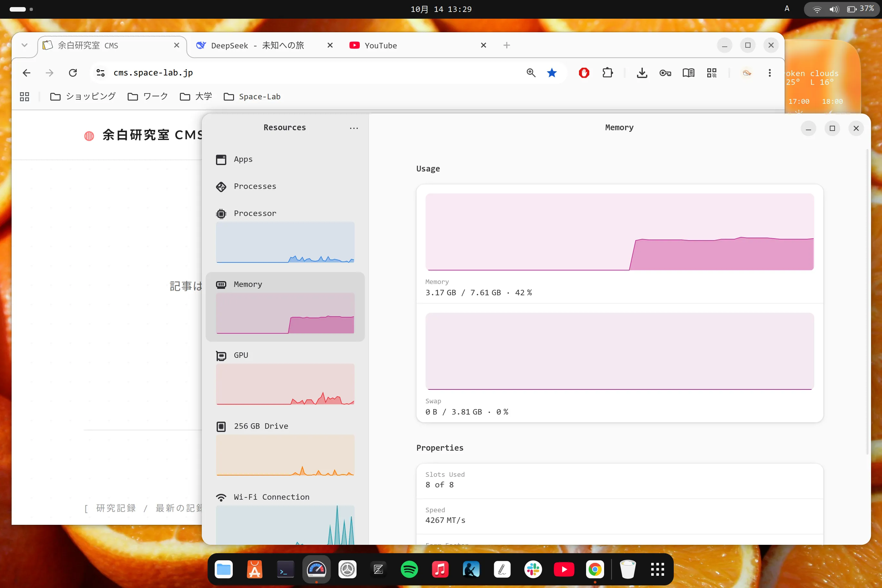Close the DeepSeek tab
This screenshot has width=882, height=588.
pos(330,45)
